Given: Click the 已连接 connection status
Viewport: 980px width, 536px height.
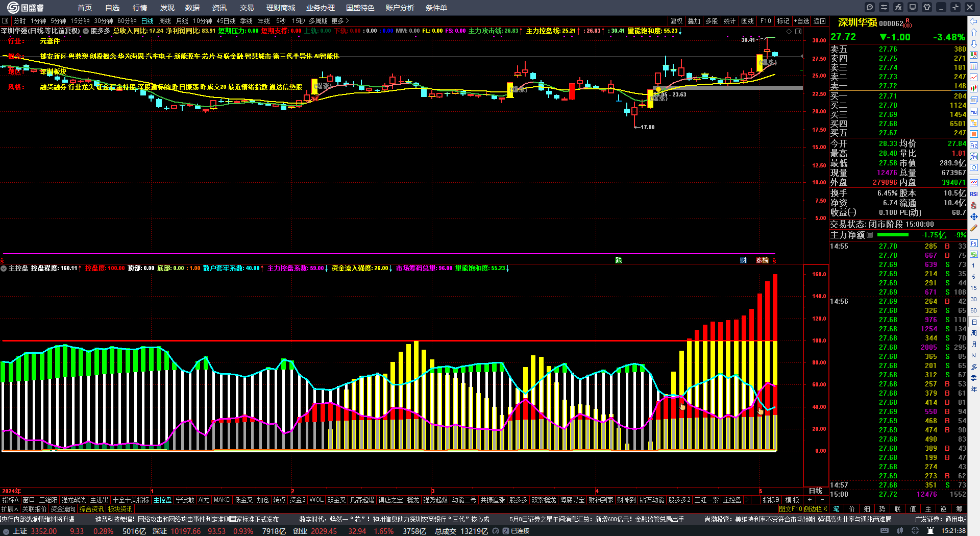Looking at the screenshot, I should [520, 531].
